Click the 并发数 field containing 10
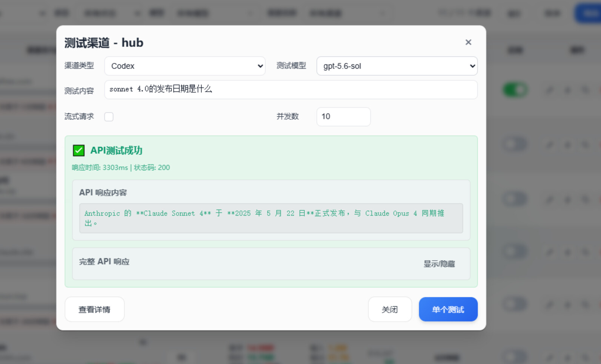601x364 pixels. click(x=343, y=117)
